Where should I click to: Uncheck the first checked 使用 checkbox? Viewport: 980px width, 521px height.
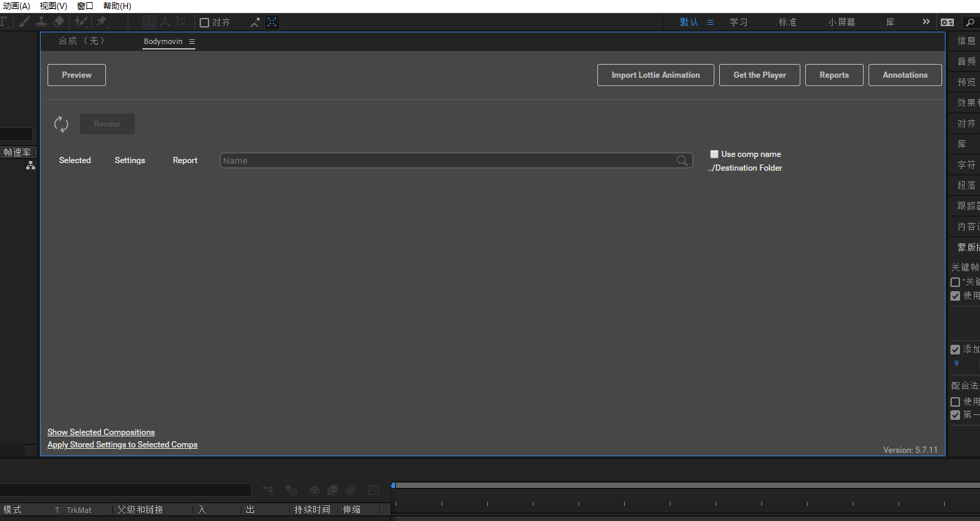coord(955,296)
